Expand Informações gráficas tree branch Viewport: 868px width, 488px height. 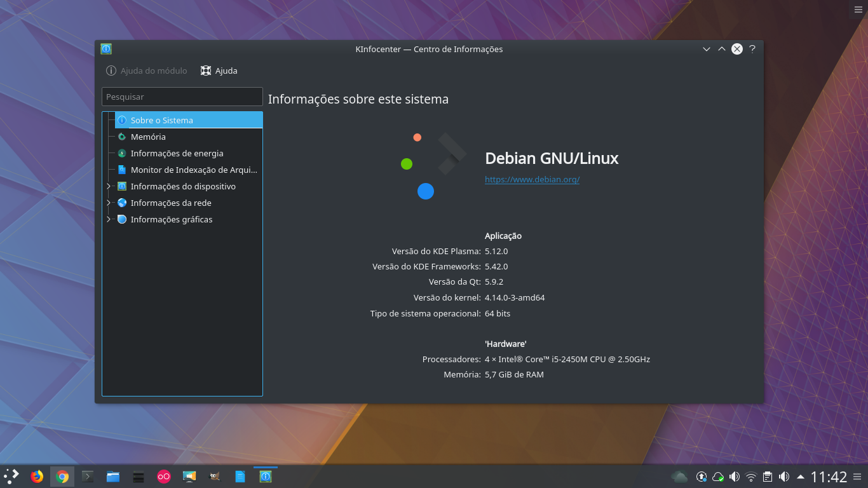(x=108, y=219)
